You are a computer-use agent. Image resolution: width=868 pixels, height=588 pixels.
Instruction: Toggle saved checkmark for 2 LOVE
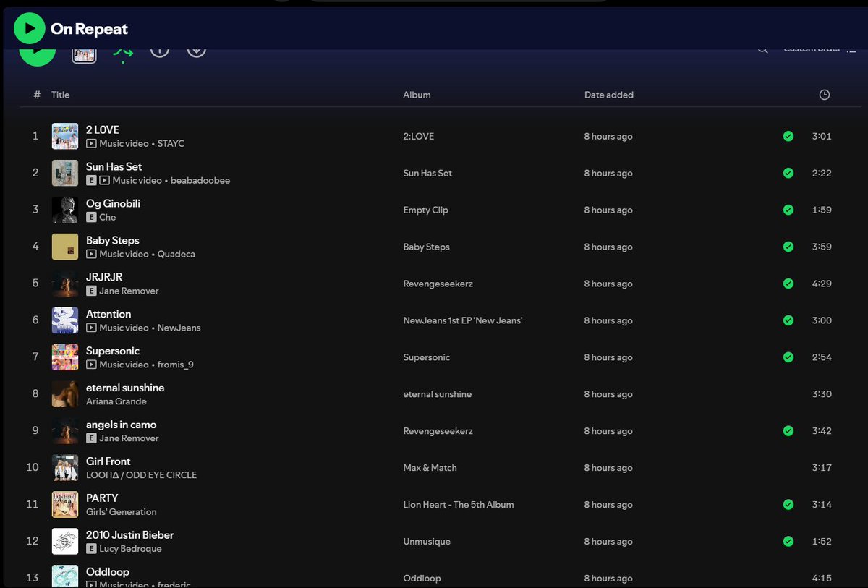pyautogui.click(x=788, y=136)
